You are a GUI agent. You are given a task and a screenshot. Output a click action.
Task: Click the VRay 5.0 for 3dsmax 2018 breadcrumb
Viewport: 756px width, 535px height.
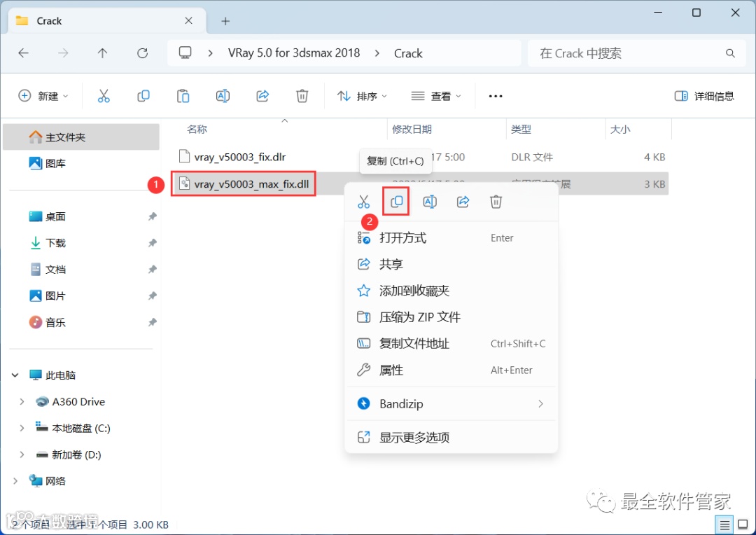tap(294, 53)
